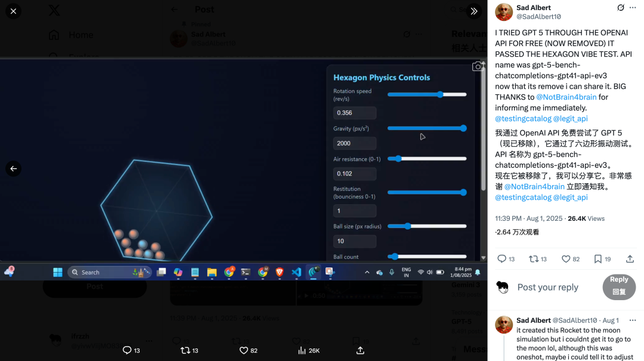Image resolution: width=644 pixels, height=361 pixels.
Task: Open Task View from the taskbar
Action: click(161, 272)
